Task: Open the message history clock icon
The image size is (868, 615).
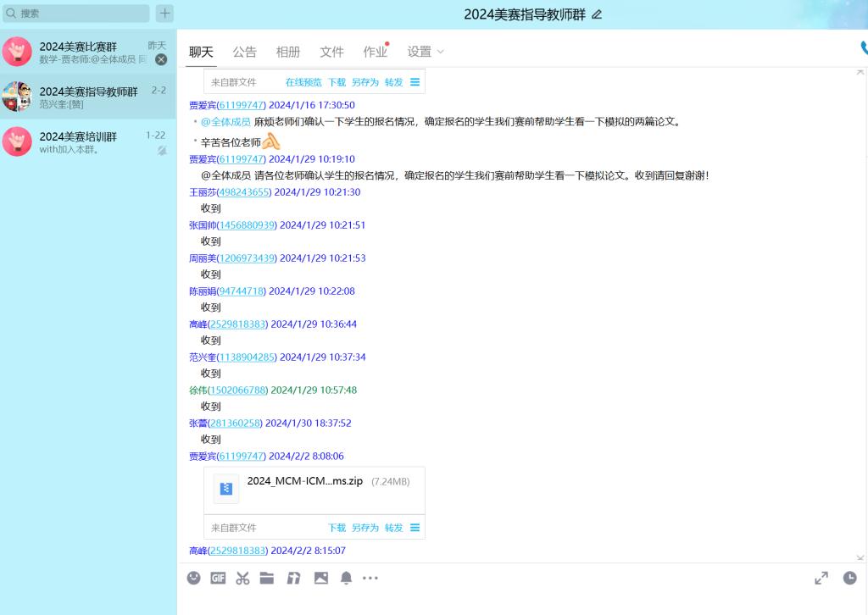Action: 849,578
